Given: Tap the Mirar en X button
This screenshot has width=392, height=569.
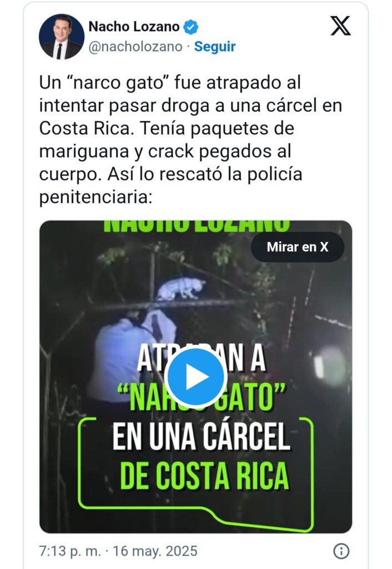Looking at the screenshot, I should click(x=298, y=247).
